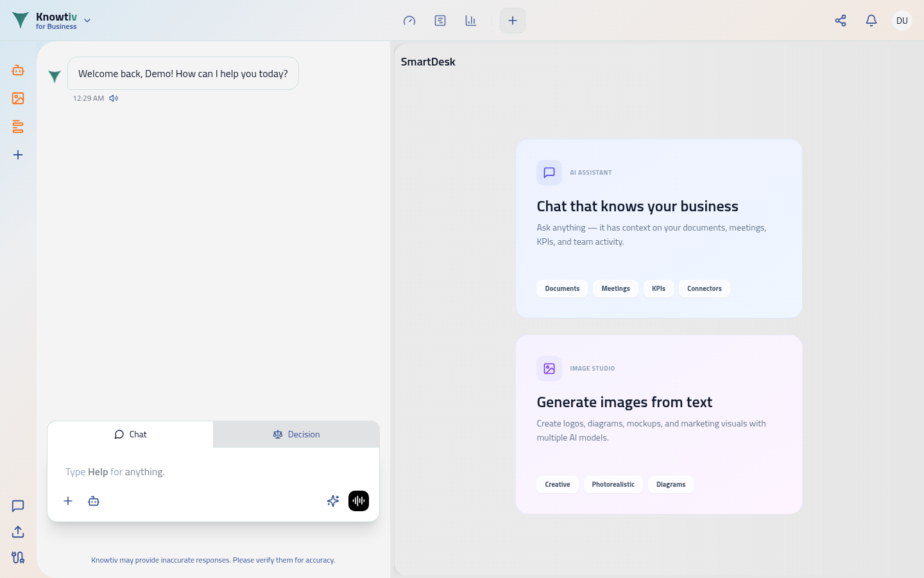This screenshot has width=924, height=578.
Task: Open the bar chart icon in top bar
Action: click(471, 21)
